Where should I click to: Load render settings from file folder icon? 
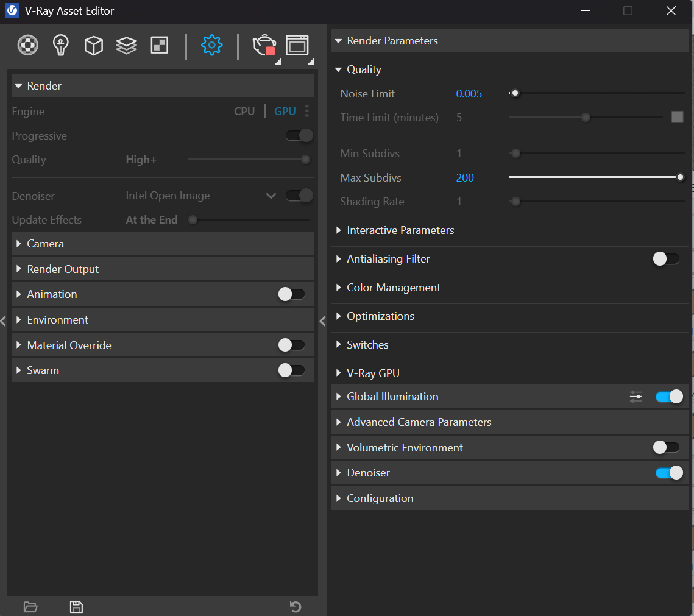tap(30, 607)
